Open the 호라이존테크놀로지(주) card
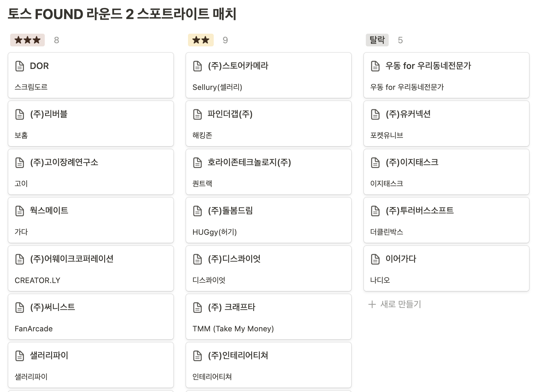Viewport: 543px width, 392px height. (269, 172)
